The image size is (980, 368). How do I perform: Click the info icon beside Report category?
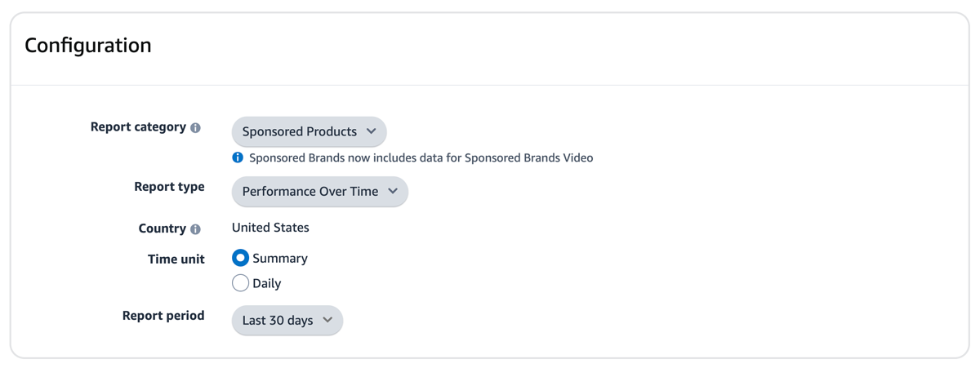tap(195, 128)
